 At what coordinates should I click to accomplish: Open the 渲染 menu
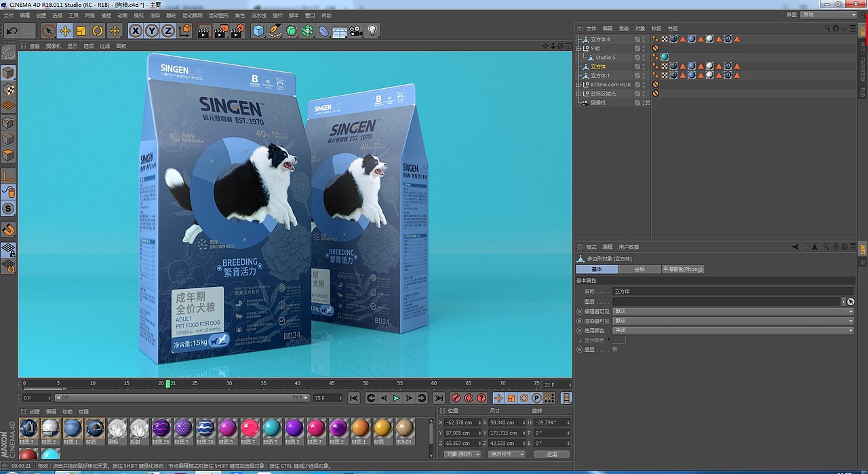point(155,15)
